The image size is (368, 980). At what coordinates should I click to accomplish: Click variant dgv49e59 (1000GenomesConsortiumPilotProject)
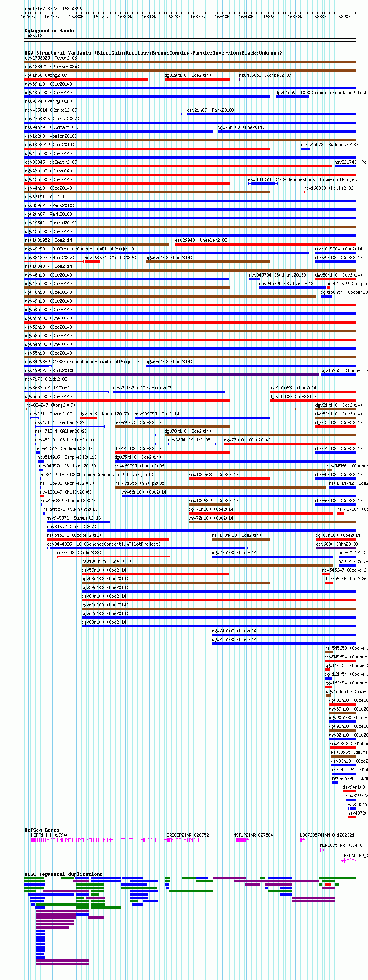(x=79, y=249)
